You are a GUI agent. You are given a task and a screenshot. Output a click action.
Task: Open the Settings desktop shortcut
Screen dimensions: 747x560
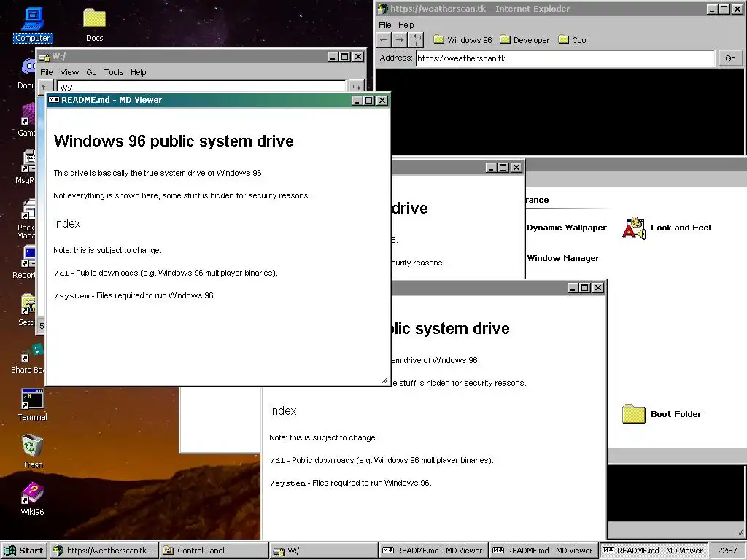point(28,310)
